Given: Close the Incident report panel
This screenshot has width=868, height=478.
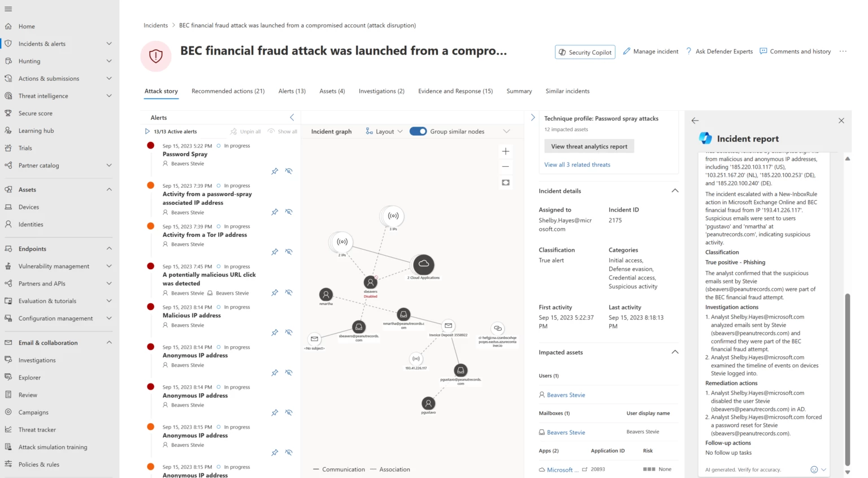Looking at the screenshot, I should (841, 120).
